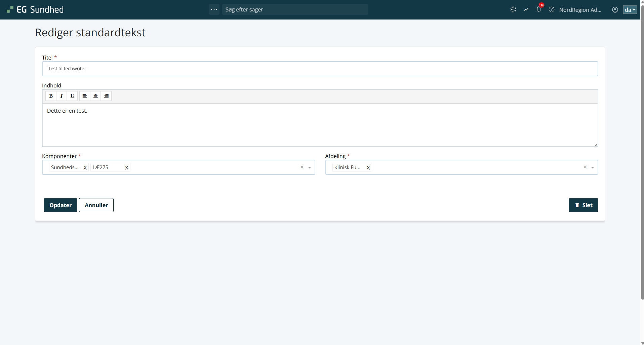Align content text to the left
Screen dimensions: 644x345
[x=85, y=96]
